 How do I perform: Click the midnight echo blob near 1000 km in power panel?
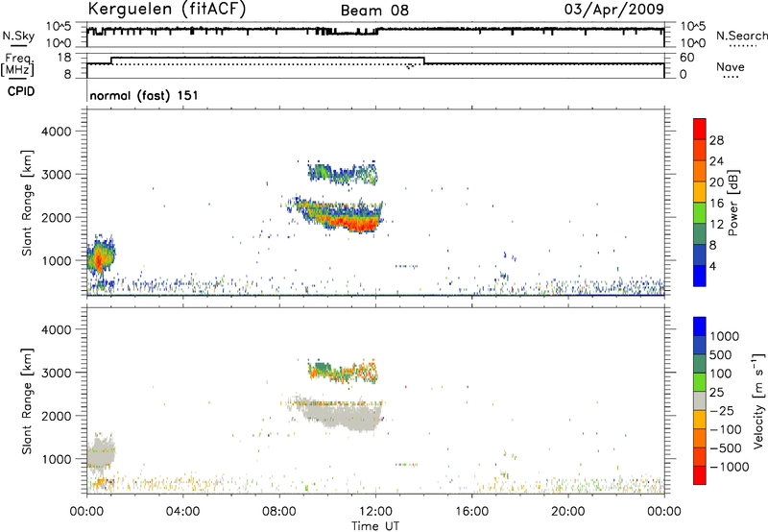click(100, 257)
